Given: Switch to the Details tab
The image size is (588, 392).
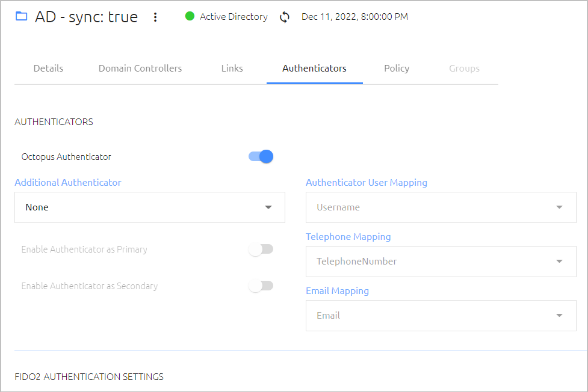Looking at the screenshot, I should [48, 68].
